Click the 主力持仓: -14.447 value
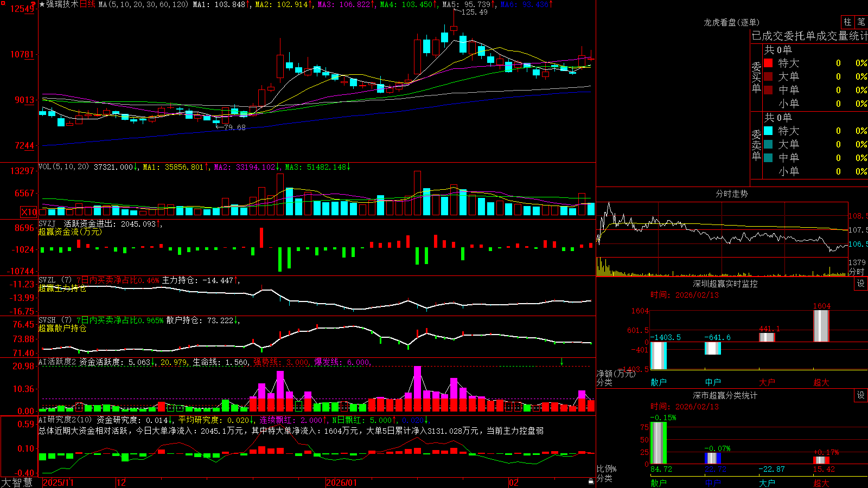868x488 pixels. tap(197, 280)
